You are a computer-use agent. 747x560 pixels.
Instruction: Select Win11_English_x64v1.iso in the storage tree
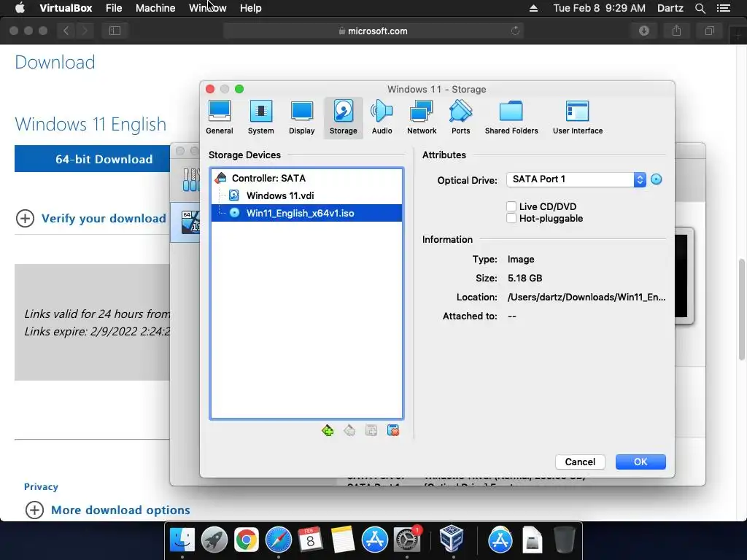pos(306,213)
